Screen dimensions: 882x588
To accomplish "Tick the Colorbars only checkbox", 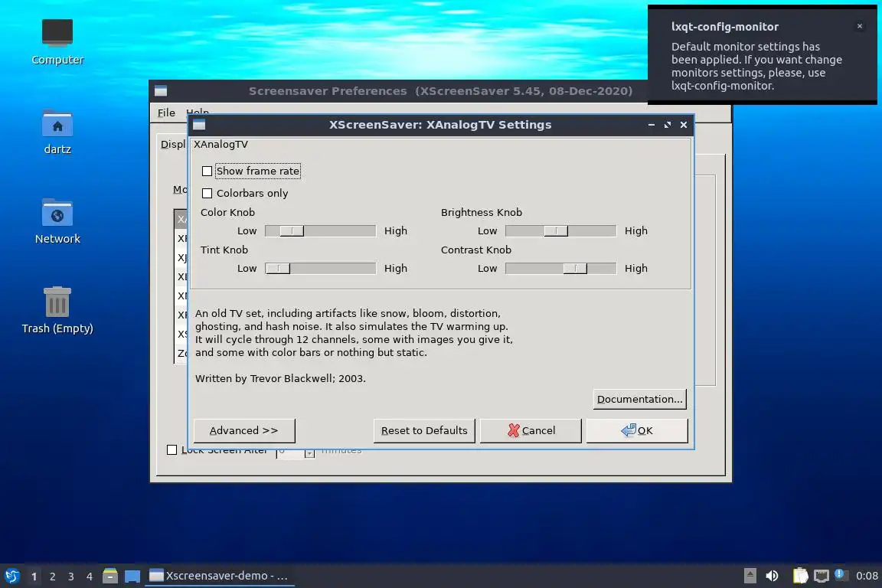I will pyautogui.click(x=207, y=193).
